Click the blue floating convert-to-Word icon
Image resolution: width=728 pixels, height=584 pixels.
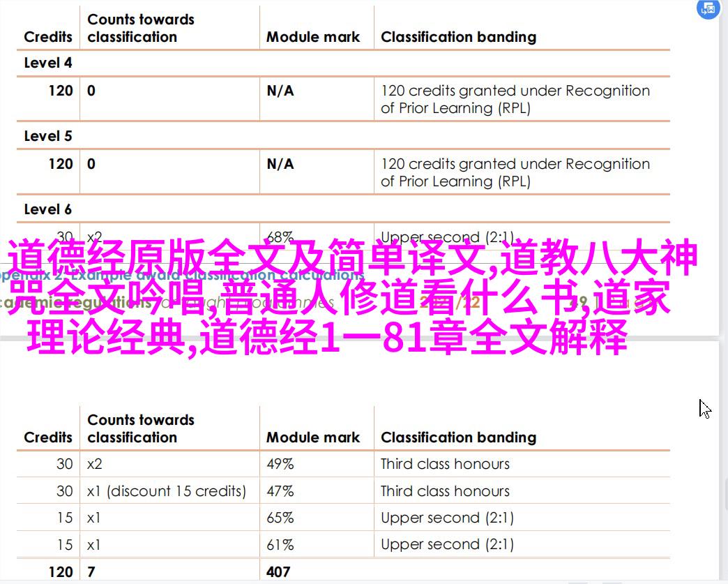(708, 8)
